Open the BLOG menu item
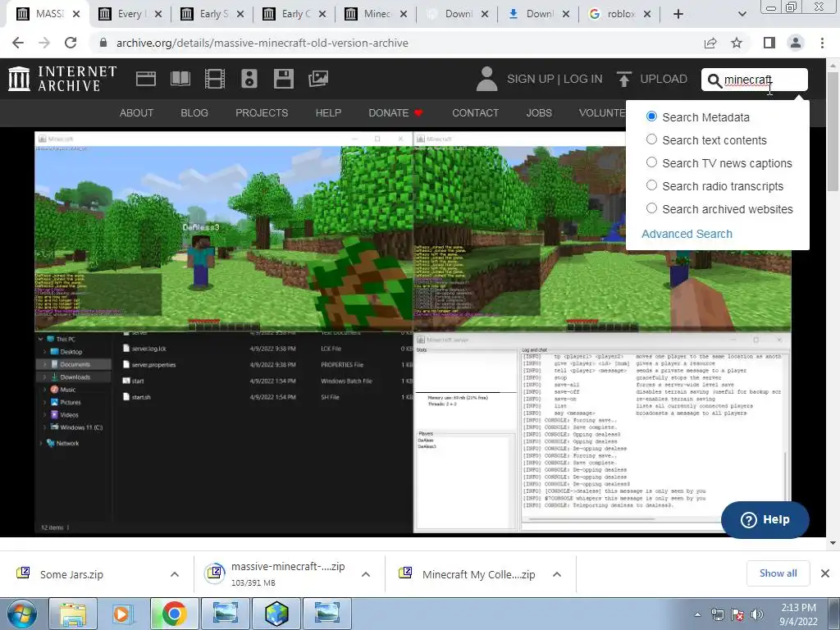The image size is (840, 630). point(194,113)
